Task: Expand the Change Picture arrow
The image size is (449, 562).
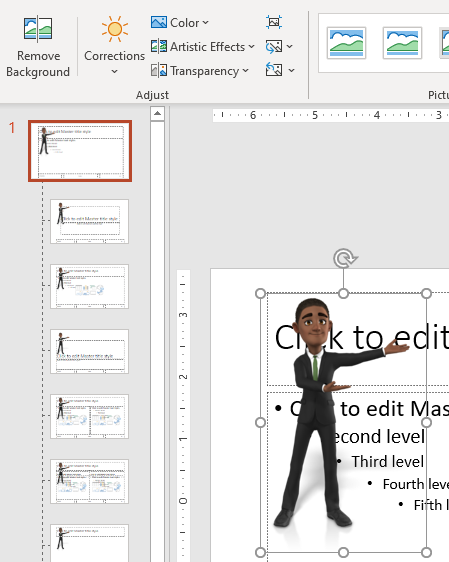Action: (290, 47)
